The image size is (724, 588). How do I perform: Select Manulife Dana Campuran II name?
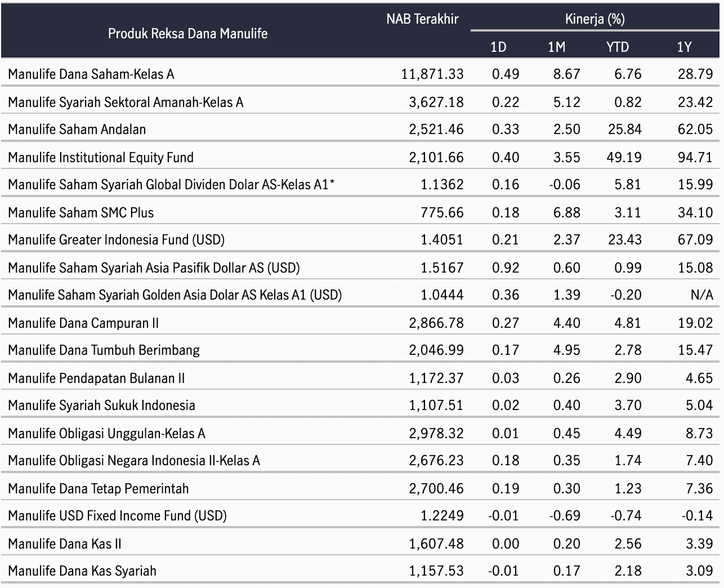pyautogui.click(x=83, y=323)
